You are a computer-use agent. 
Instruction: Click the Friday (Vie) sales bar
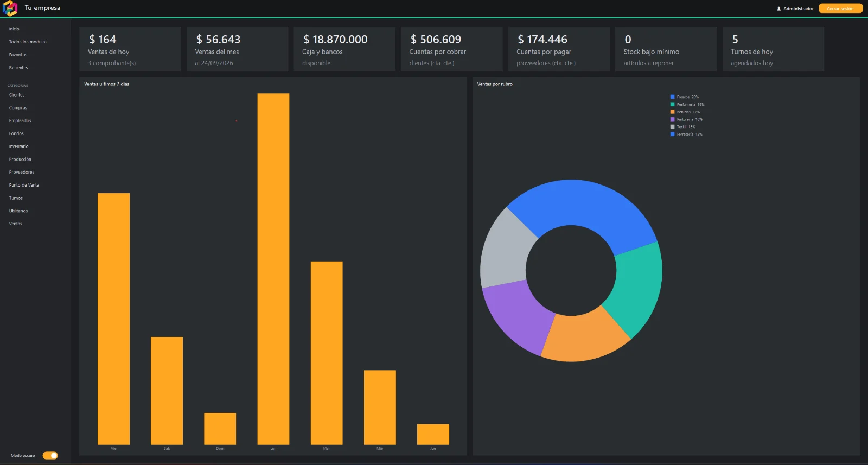(x=113, y=319)
